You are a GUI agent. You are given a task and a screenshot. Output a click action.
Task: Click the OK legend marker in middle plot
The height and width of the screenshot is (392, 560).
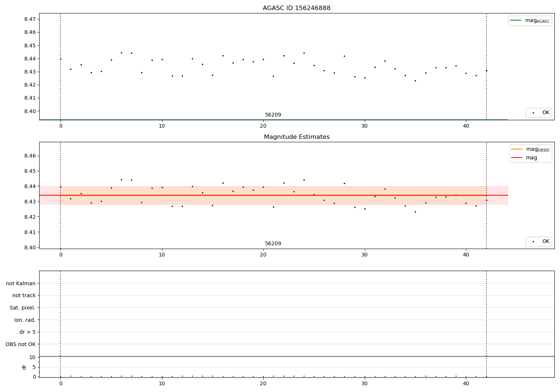click(533, 242)
